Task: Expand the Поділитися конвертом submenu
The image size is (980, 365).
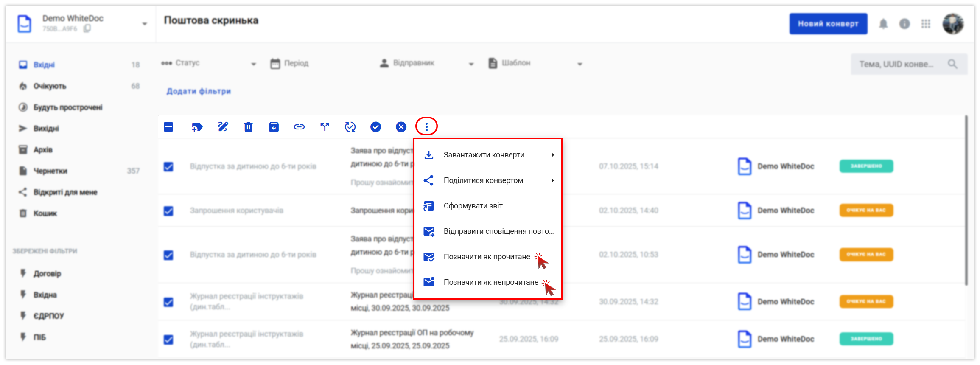Action: click(488, 180)
